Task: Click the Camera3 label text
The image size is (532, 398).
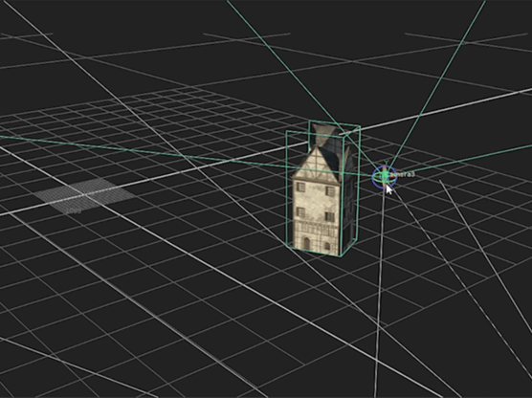Action: [403, 174]
